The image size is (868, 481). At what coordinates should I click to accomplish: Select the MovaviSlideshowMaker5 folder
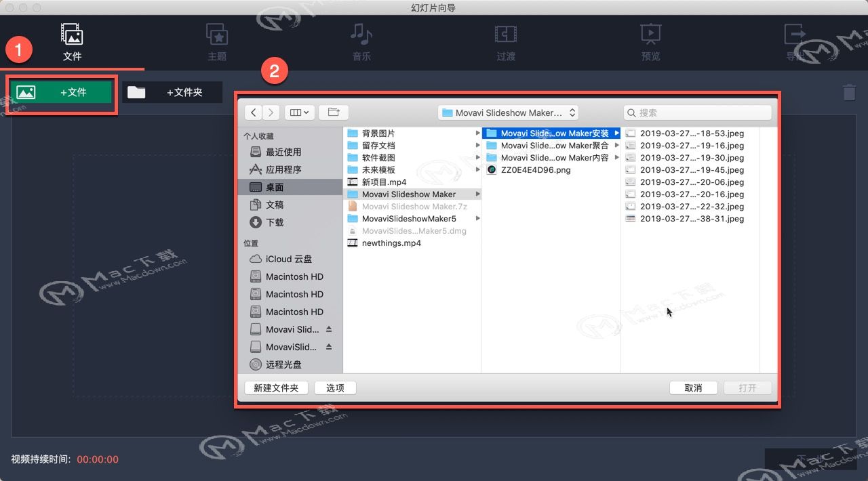point(412,219)
